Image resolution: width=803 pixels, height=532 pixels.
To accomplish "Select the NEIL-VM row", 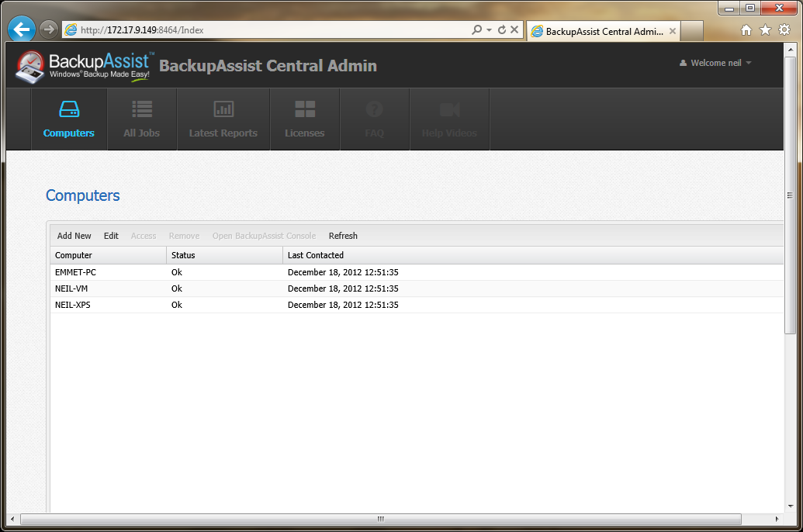I will 417,288.
